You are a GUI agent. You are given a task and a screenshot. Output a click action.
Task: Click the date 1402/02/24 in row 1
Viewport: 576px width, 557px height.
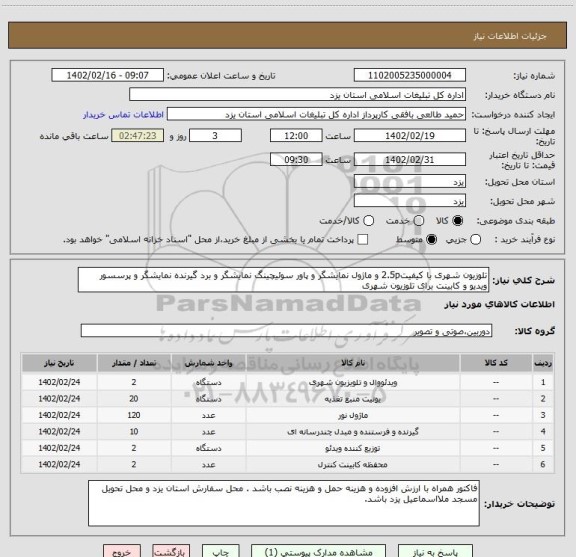(59, 382)
